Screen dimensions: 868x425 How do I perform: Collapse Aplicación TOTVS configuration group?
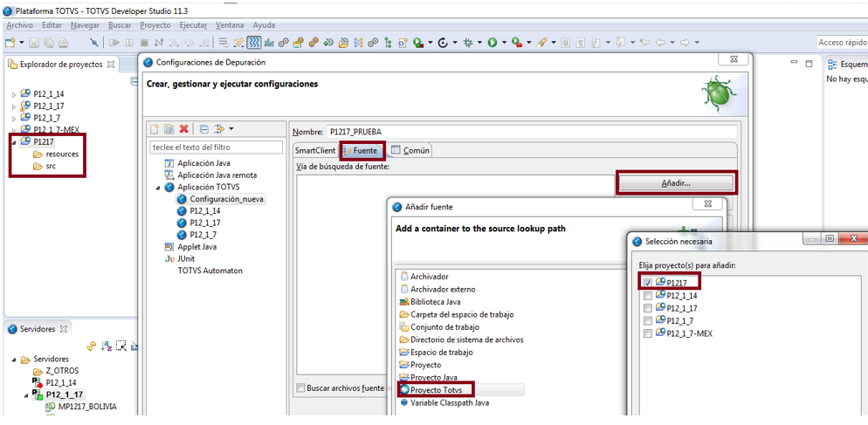coord(157,187)
